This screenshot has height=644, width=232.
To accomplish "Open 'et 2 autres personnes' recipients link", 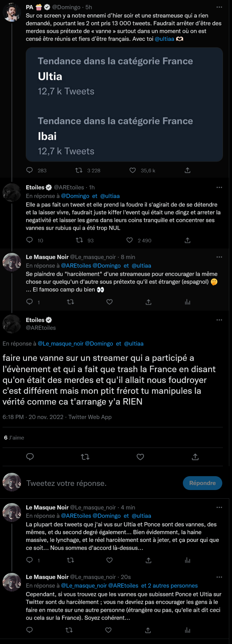I will coord(169,585).
